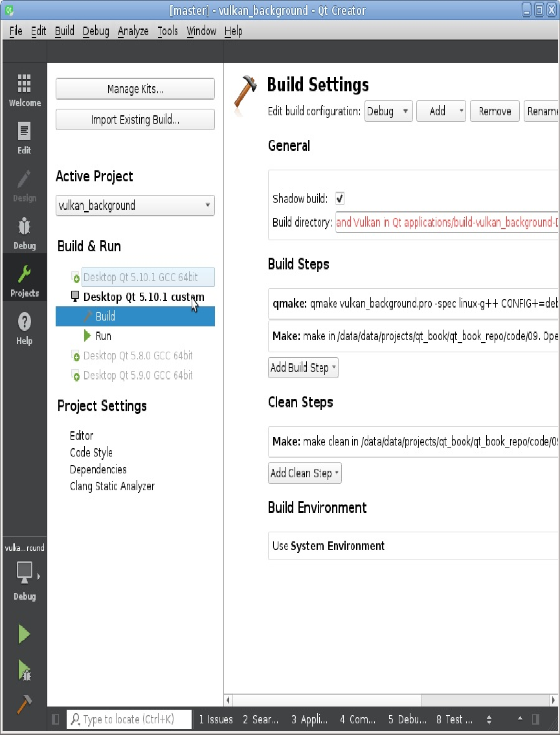
Task: Click the scrollbar right arrow
Action: coord(554,700)
